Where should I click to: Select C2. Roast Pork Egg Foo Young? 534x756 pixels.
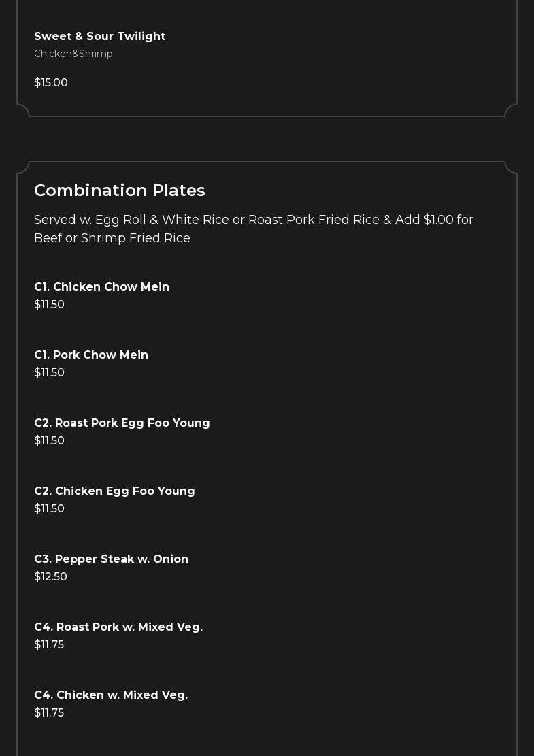coord(122,423)
